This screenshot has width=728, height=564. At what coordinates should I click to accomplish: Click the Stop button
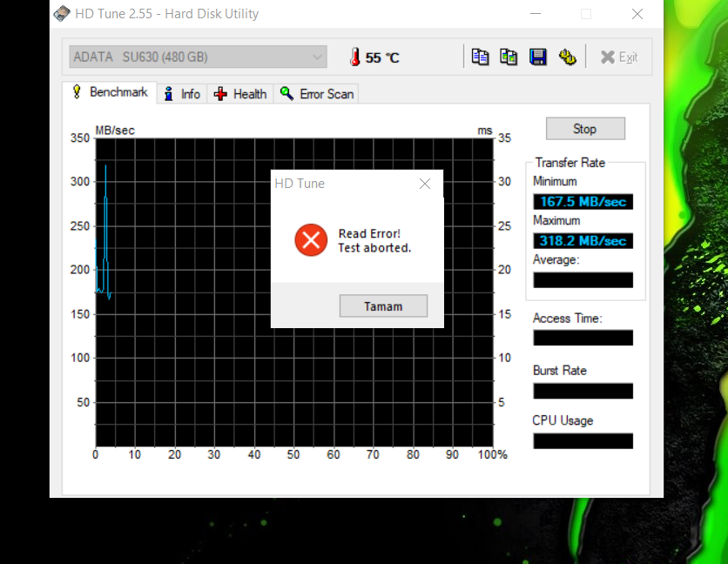click(585, 129)
